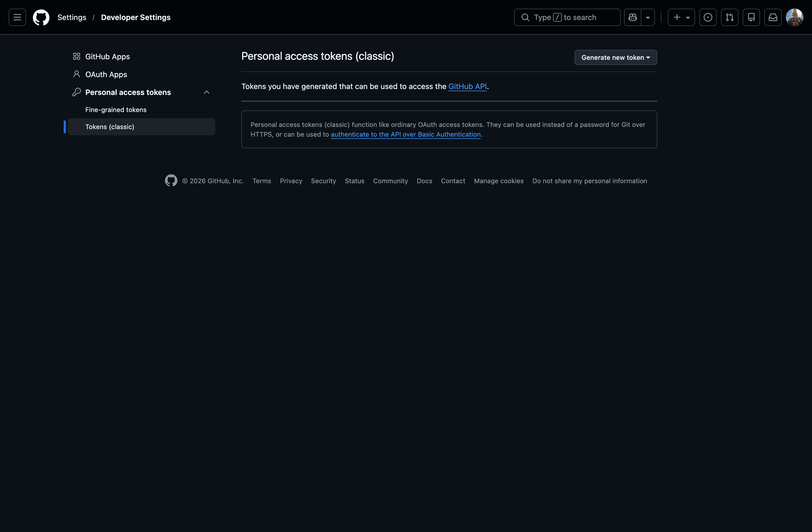This screenshot has width=812, height=532.
Task: Open Security footer link
Action: click(323, 181)
